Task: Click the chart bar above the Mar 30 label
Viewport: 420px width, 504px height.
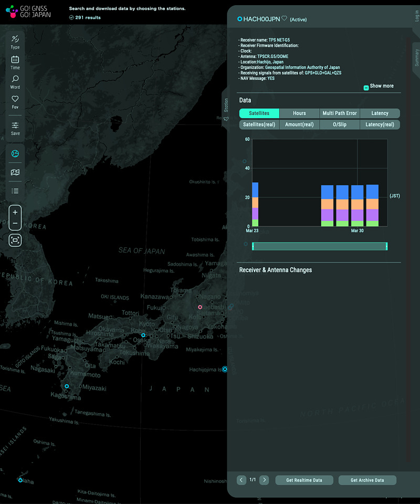Action: pos(358,206)
